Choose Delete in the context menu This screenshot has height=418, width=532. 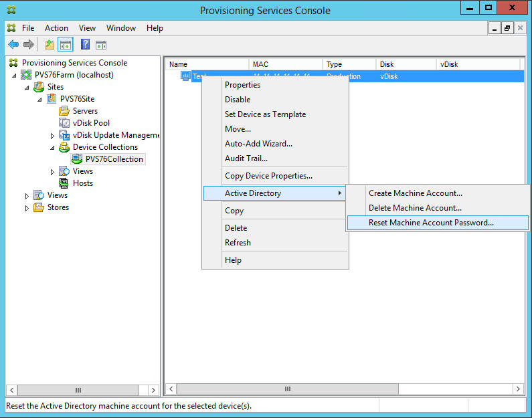[x=276, y=228]
